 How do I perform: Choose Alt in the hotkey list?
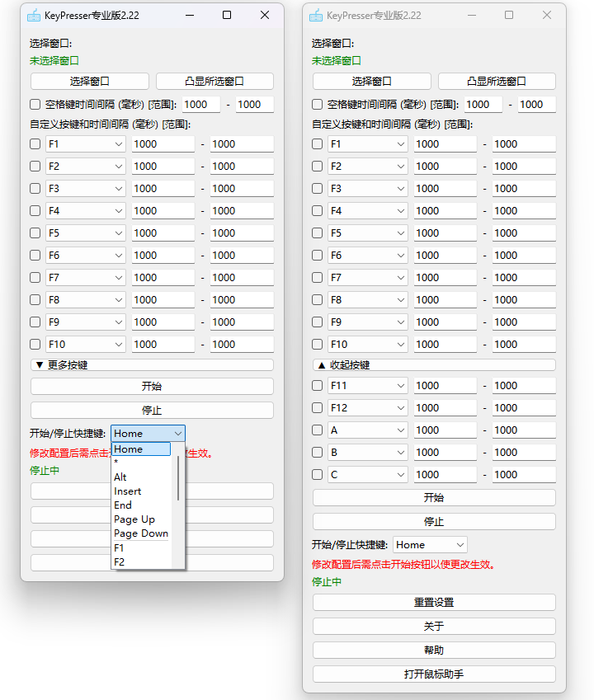pos(141,477)
